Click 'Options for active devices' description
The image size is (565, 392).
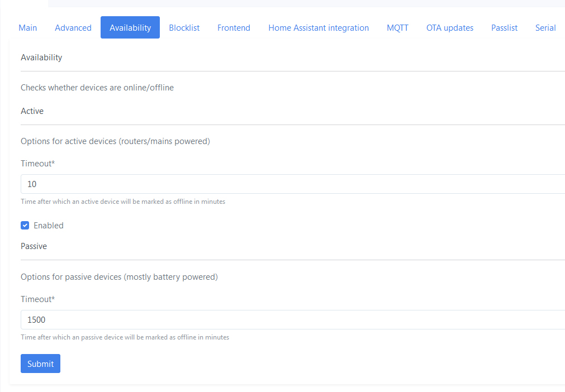click(115, 141)
